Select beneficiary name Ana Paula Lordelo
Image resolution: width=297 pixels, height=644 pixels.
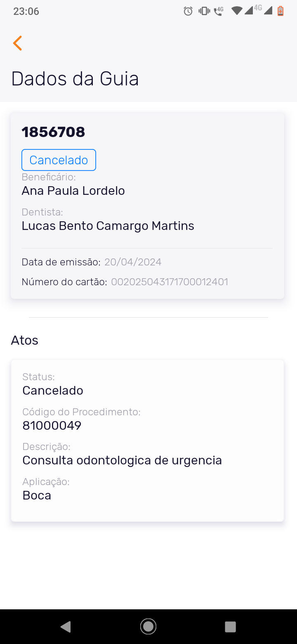point(73,191)
